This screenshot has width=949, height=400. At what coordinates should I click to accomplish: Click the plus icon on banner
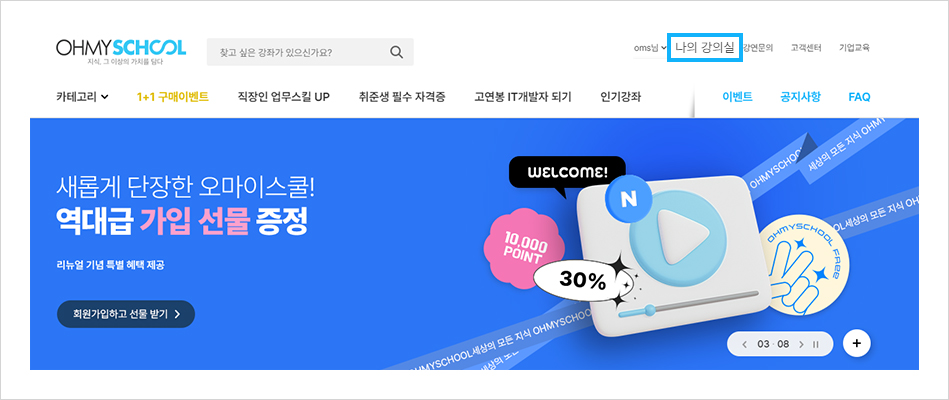point(856,343)
